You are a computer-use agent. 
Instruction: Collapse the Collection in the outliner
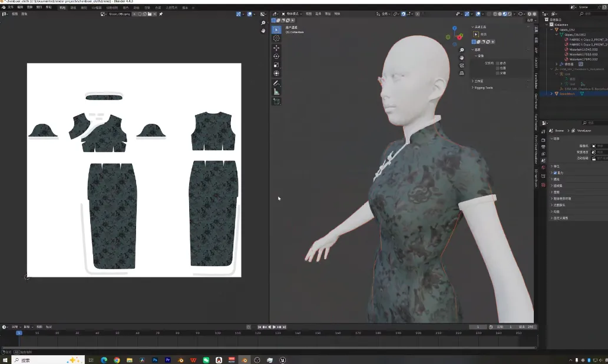point(547,24)
